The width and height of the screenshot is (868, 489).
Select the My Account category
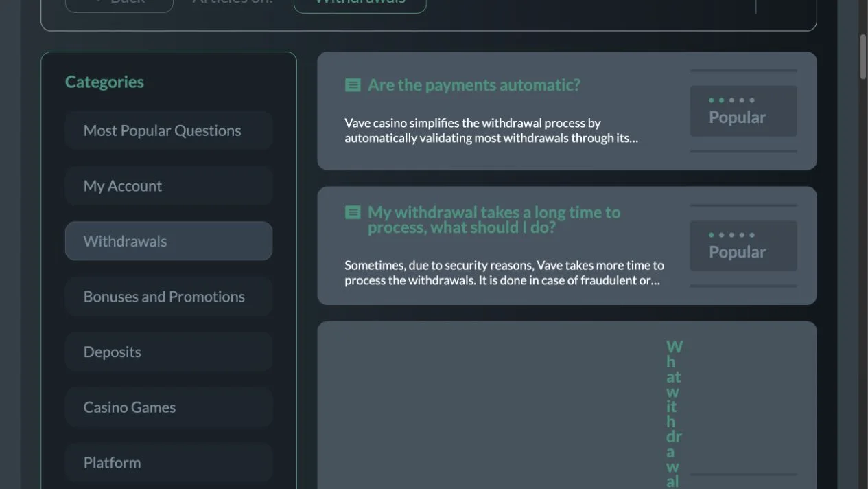tap(169, 186)
